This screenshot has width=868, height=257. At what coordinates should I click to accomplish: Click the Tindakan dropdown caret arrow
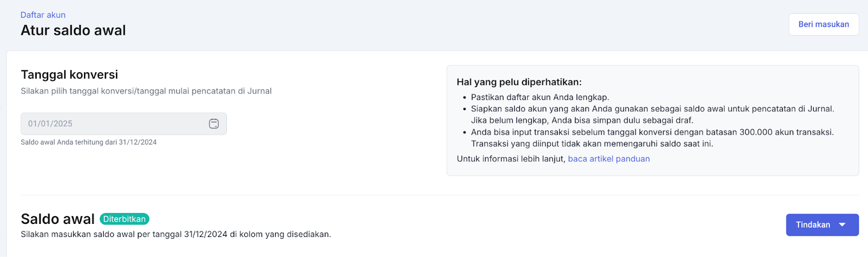click(x=842, y=225)
